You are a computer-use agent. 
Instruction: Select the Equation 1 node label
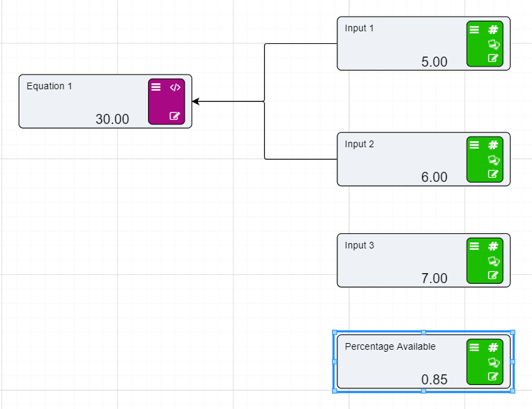(x=49, y=86)
